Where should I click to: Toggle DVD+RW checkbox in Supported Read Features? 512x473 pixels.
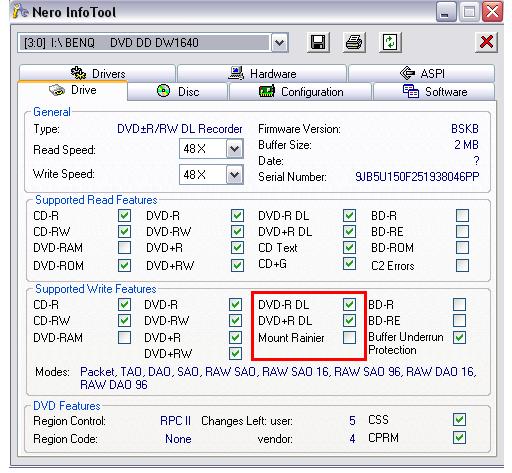237,266
